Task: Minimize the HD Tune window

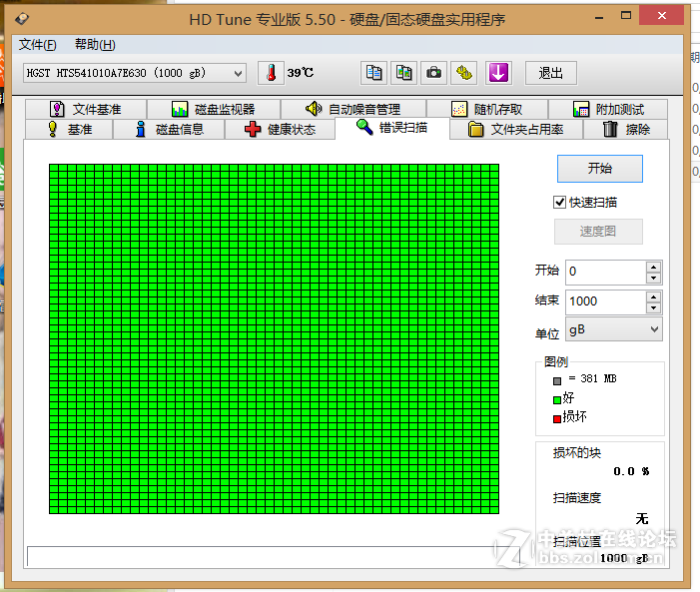Action: [599, 17]
